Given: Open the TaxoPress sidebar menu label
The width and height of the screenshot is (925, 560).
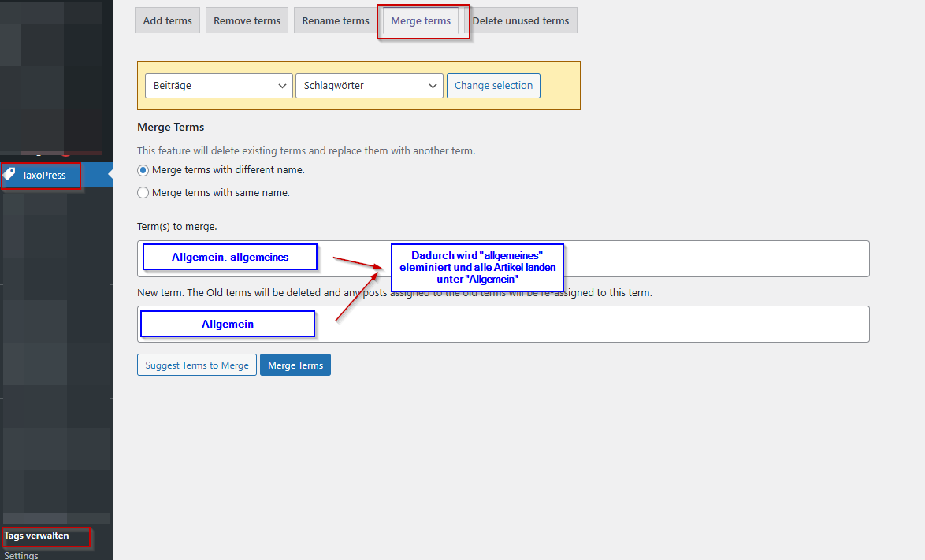Looking at the screenshot, I should click(x=44, y=176).
